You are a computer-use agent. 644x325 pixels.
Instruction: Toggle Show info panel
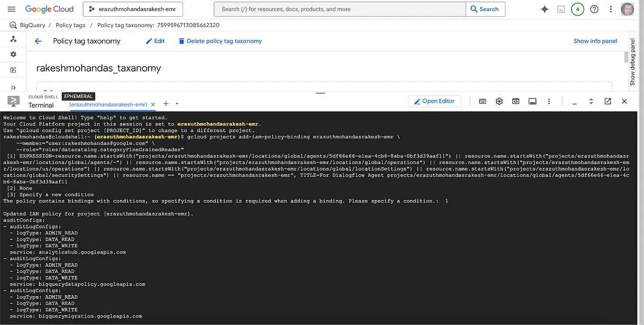[595, 41]
